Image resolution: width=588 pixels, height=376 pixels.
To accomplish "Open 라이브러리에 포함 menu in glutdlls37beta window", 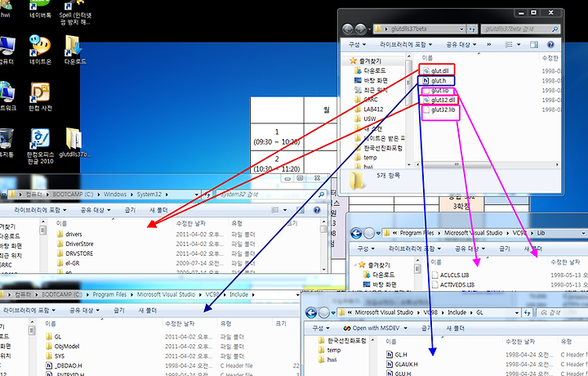I will point(406,45).
